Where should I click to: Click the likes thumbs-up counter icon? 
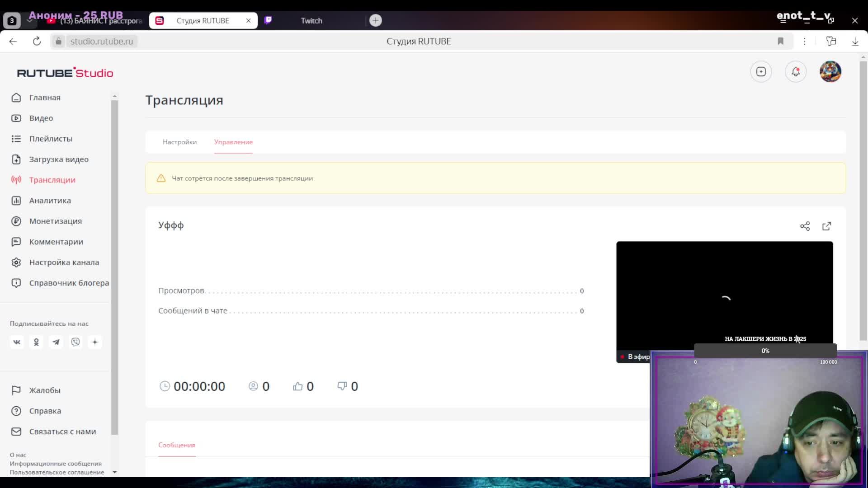297,386
